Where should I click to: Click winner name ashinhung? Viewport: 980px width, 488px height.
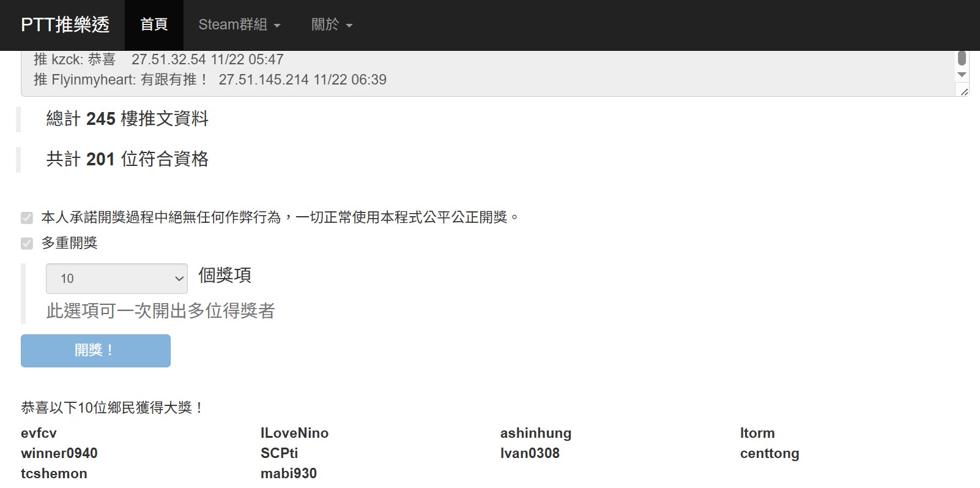click(536, 433)
